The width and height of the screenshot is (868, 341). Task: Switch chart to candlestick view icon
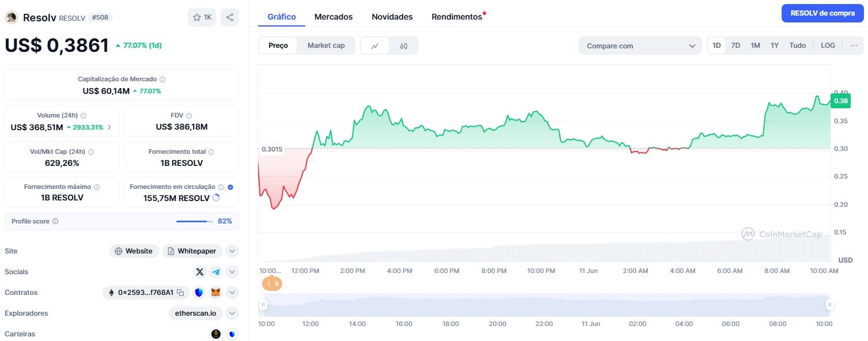click(x=404, y=46)
